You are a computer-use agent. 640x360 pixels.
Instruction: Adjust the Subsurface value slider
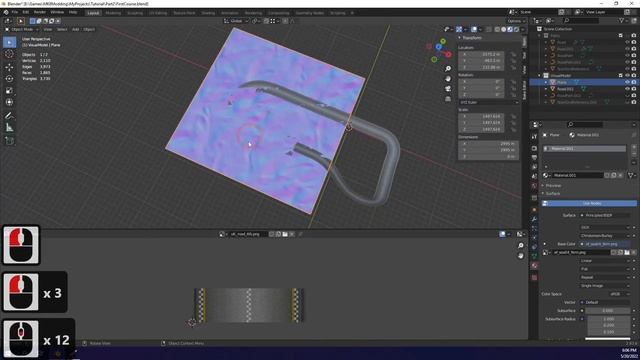click(x=608, y=311)
